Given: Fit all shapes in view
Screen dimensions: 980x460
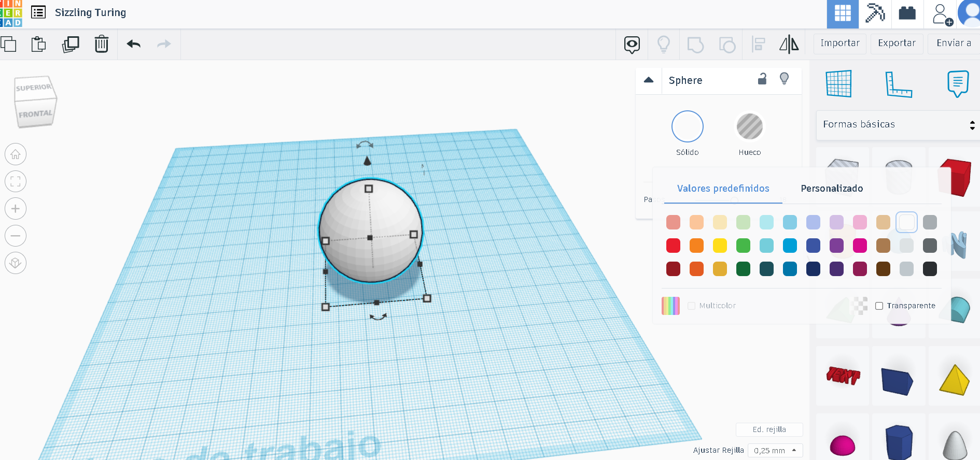Looking at the screenshot, I should [16, 181].
